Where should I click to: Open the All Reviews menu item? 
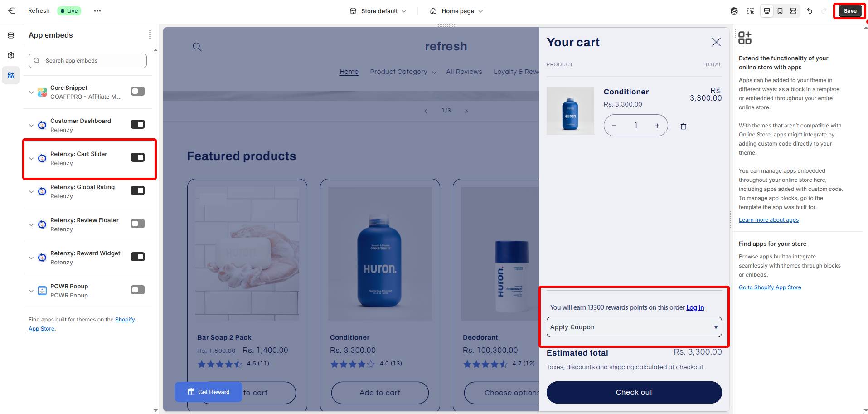point(464,72)
